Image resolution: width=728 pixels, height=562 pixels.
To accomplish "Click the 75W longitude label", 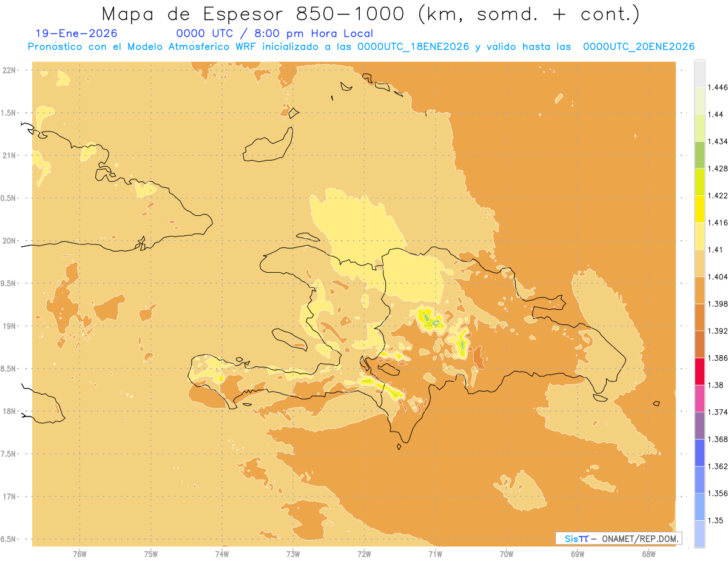I will [x=151, y=554].
